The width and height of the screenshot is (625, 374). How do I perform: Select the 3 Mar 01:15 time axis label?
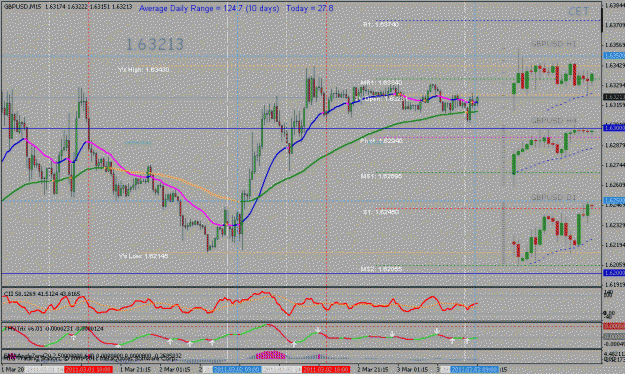[413, 370]
